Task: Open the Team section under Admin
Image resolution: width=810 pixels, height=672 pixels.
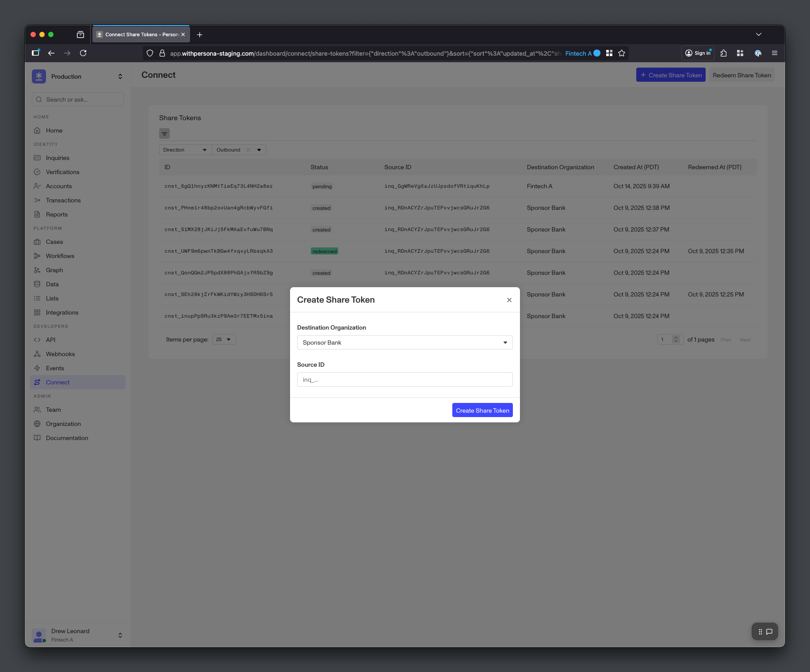Action: click(53, 410)
